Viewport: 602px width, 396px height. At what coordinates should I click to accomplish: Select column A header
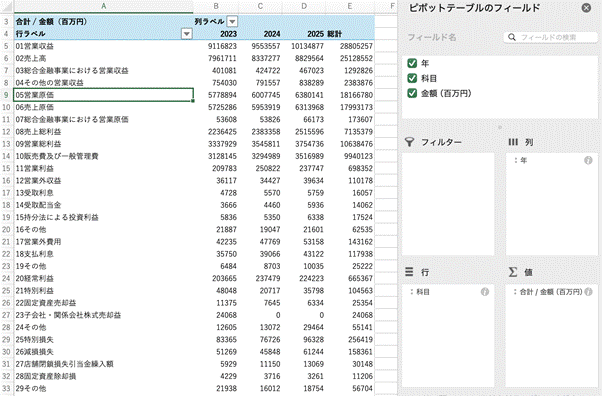[104, 6]
